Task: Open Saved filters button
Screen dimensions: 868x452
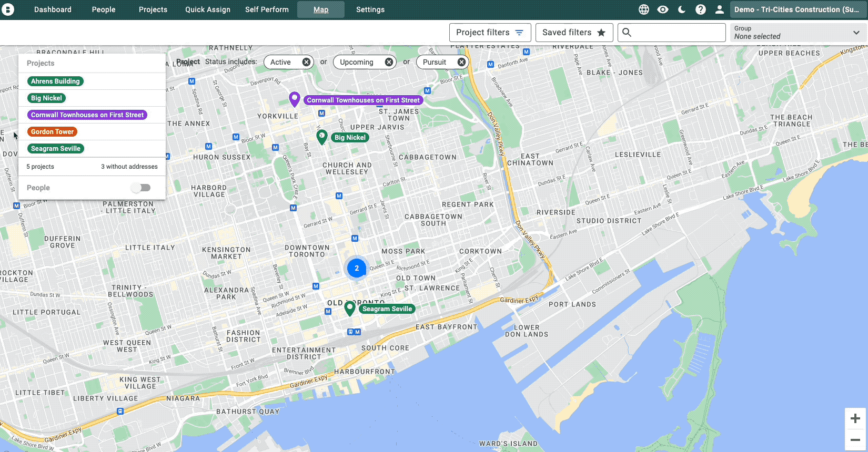Action: click(x=574, y=33)
